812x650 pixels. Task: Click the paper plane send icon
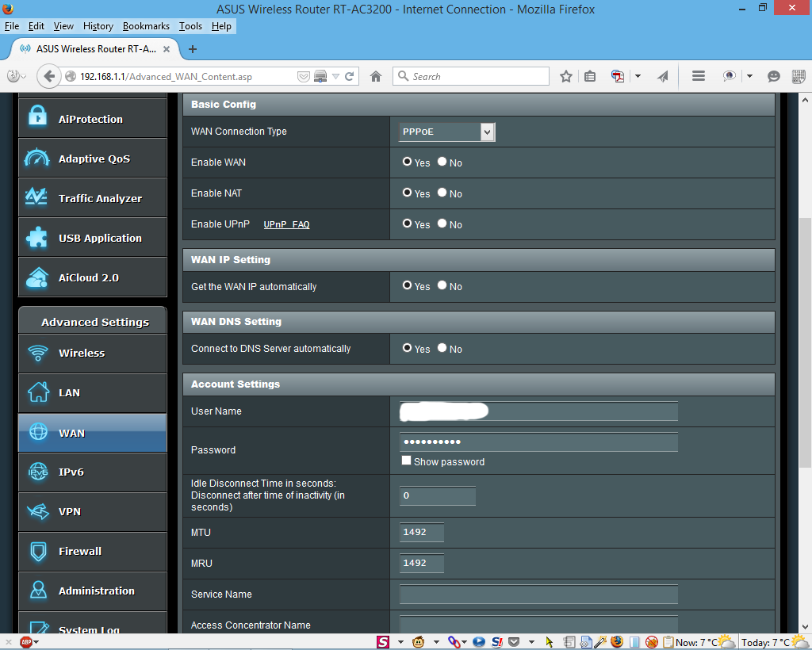tap(663, 77)
